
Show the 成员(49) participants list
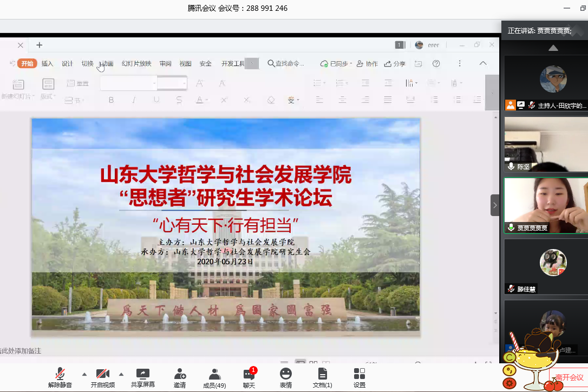(x=214, y=378)
